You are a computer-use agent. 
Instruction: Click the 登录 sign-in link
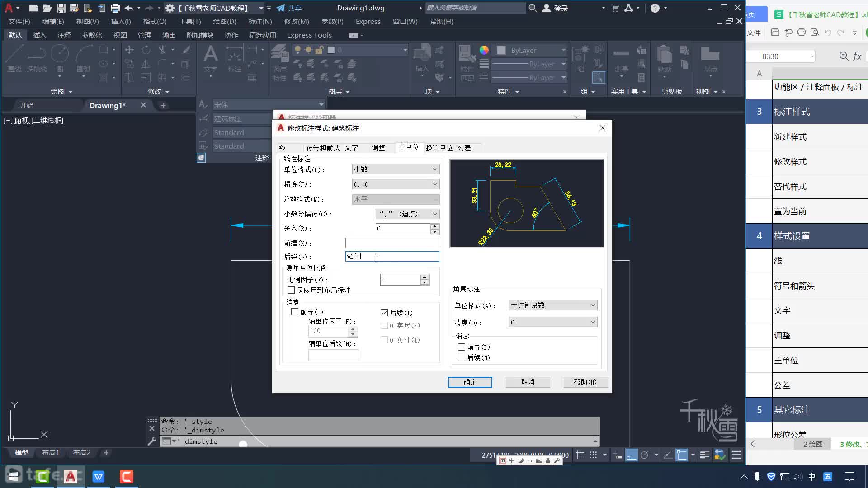tap(561, 8)
